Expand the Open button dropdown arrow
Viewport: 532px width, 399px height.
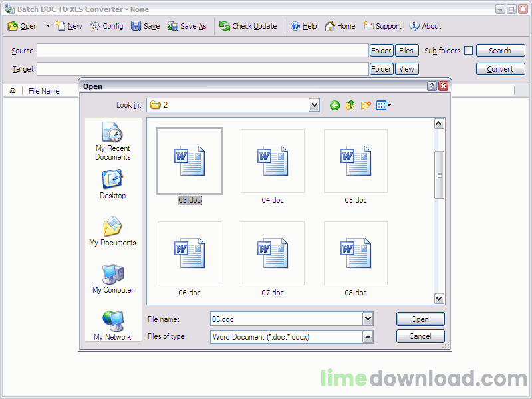point(48,26)
